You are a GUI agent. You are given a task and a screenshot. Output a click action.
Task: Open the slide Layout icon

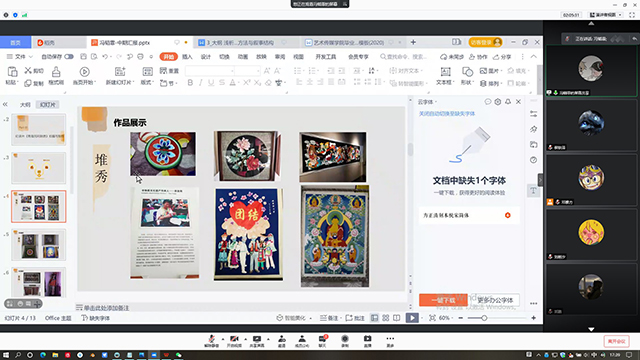[147, 72]
